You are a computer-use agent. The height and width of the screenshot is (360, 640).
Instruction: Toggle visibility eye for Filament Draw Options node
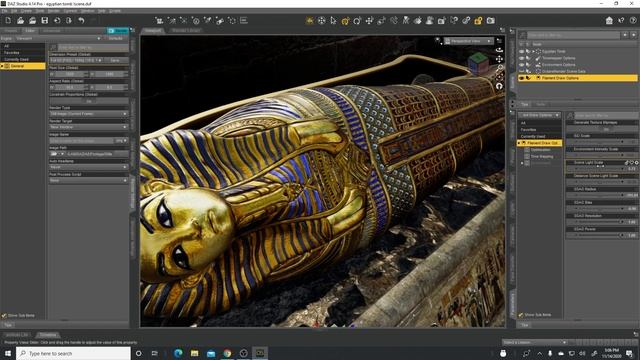[x=522, y=78]
